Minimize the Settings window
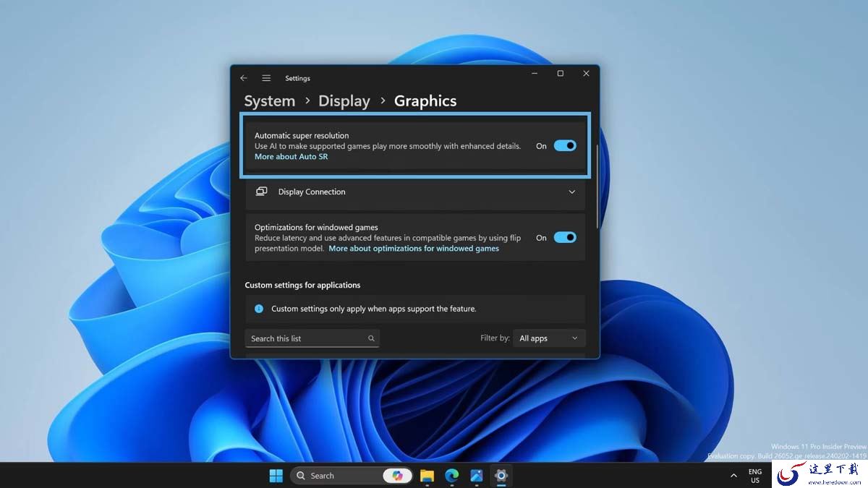 (x=535, y=73)
